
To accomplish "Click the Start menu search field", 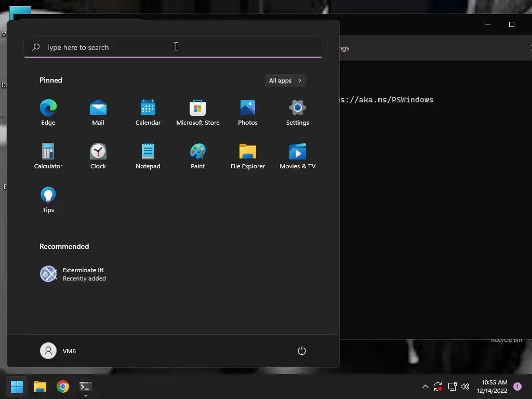I will click(173, 47).
